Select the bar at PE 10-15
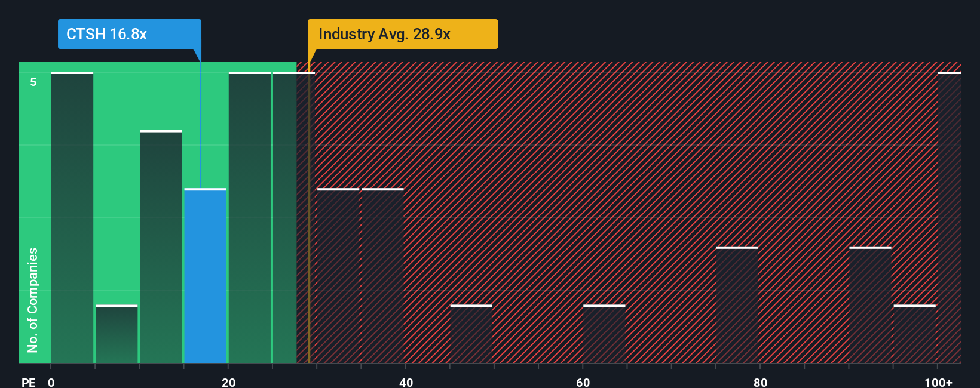This screenshot has height=388, width=980. [161, 247]
